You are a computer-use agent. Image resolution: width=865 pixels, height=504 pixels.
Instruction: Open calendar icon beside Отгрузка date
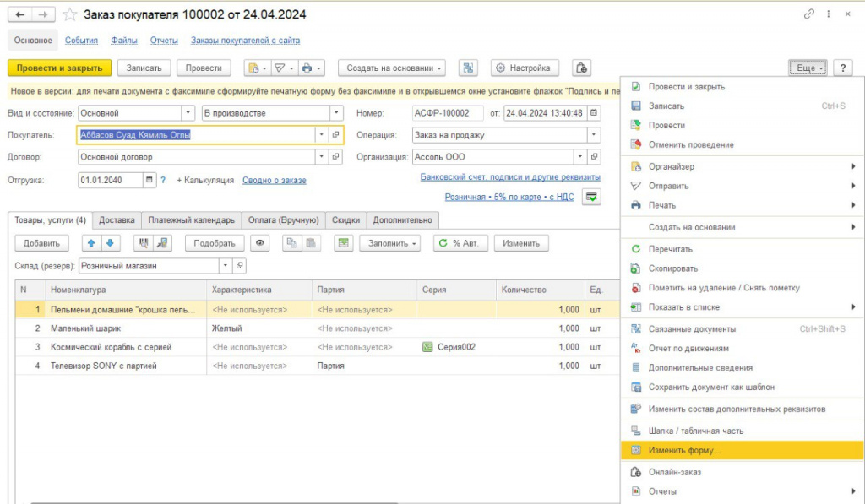pos(149,180)
